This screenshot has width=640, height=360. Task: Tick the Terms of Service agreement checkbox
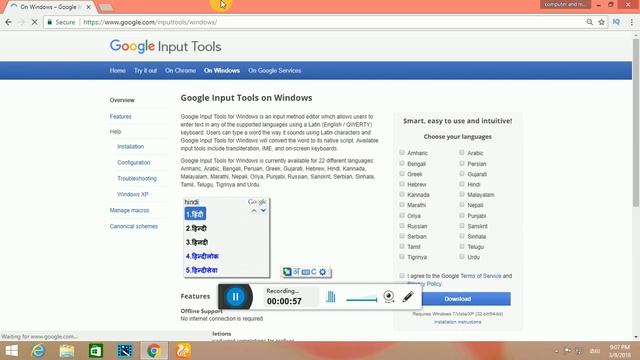(402, 276)
